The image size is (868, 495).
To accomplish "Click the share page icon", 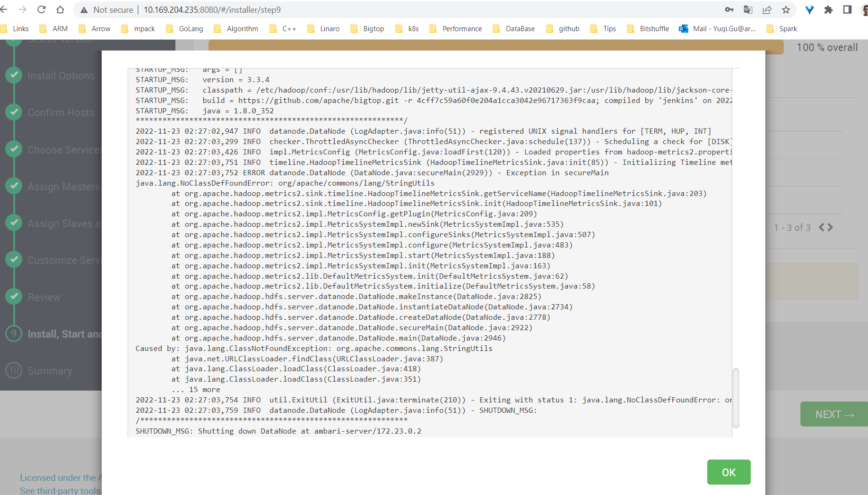I will pos(767,9).
